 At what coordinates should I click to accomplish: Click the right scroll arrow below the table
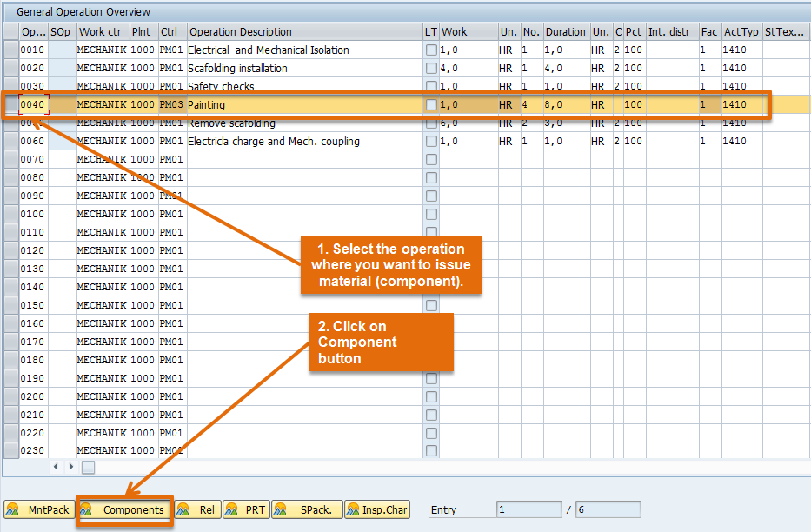point(71,466)
